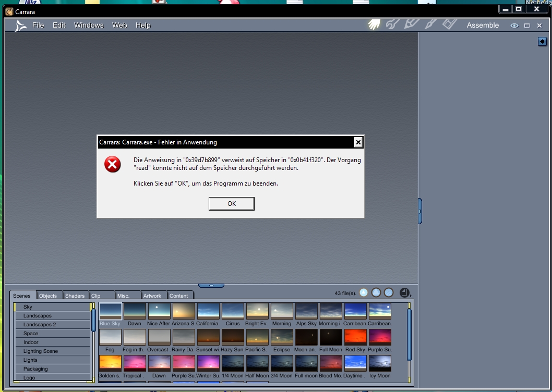Select the Golden s. thumbnail
The image size is (552, 392).
[x=110, y=363]
